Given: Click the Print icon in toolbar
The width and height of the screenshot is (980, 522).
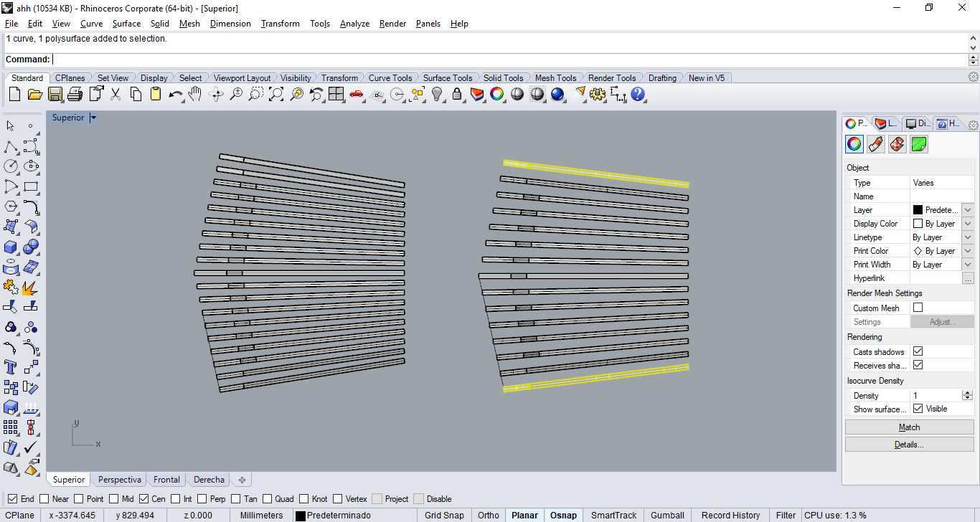Looking at the screenshot, I should click(x=75, y=94).
